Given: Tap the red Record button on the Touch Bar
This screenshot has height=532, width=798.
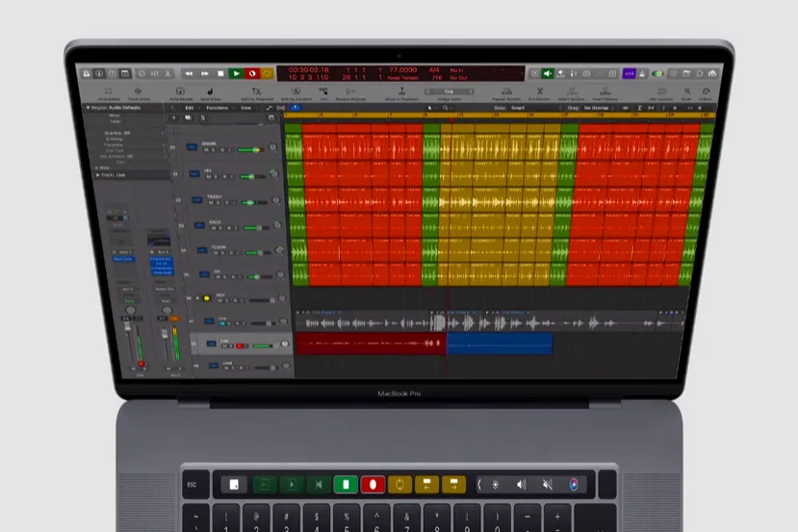Looking at the screenshot, I should point(373,484).
